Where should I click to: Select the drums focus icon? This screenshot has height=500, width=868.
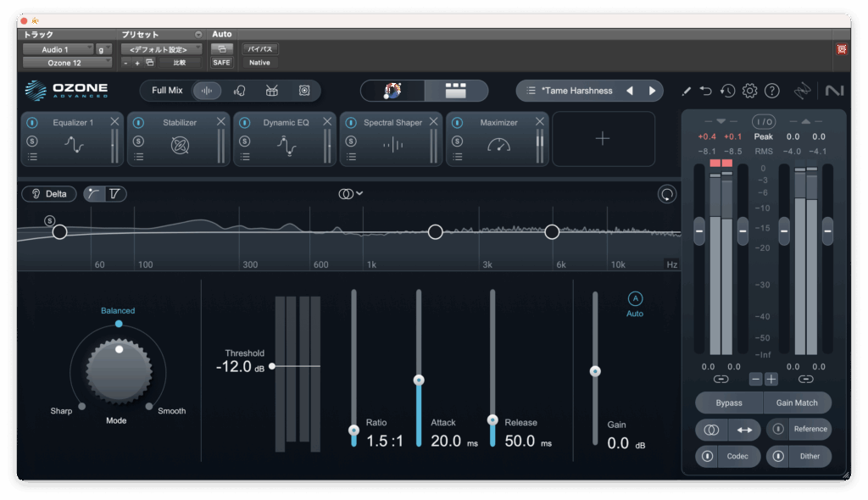tap(272, 91)
